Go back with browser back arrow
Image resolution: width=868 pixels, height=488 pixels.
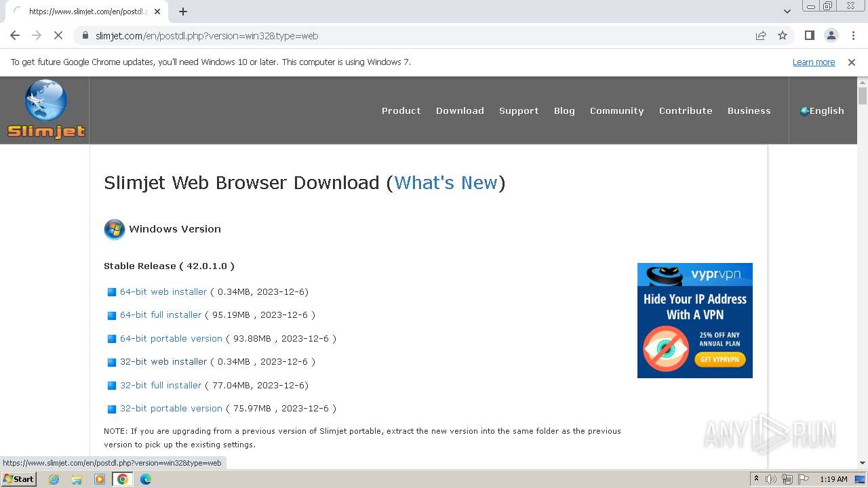point(15,36)
